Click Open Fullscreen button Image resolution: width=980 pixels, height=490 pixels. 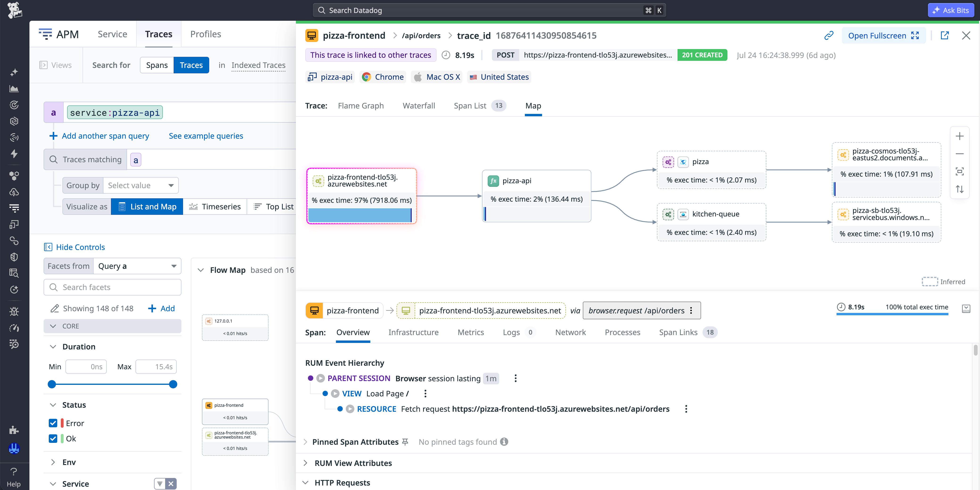(883, 36)
